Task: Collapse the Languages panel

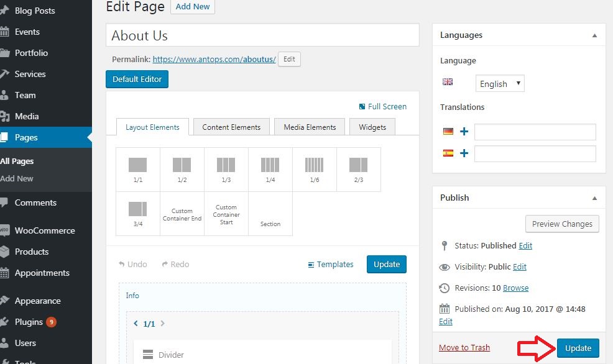Action: 594,35
